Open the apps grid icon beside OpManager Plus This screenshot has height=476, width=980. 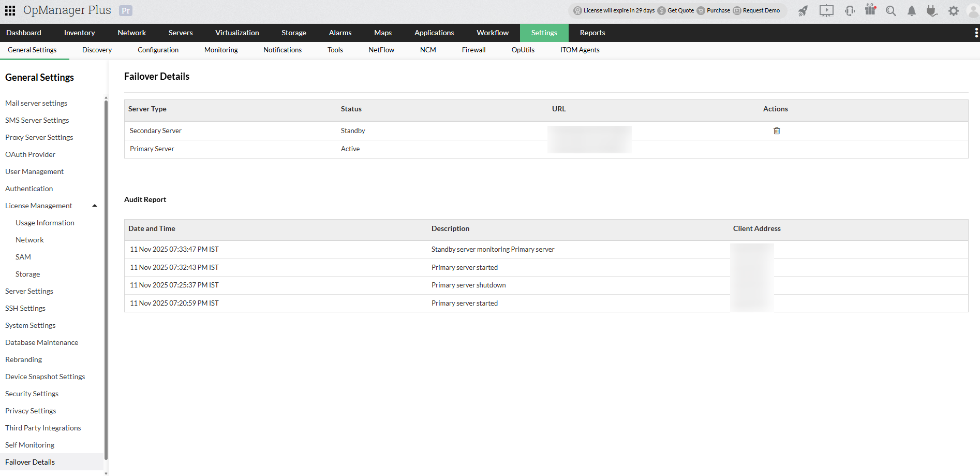coord(9,10)
